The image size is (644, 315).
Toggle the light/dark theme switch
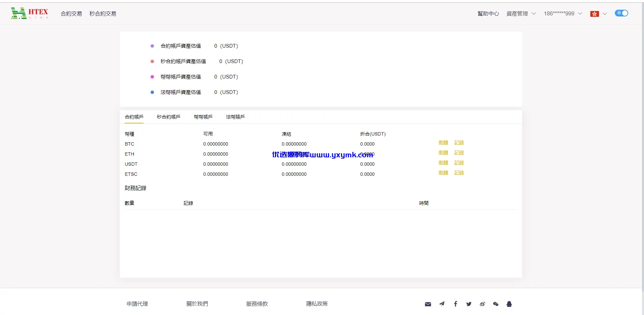point(621,13)
